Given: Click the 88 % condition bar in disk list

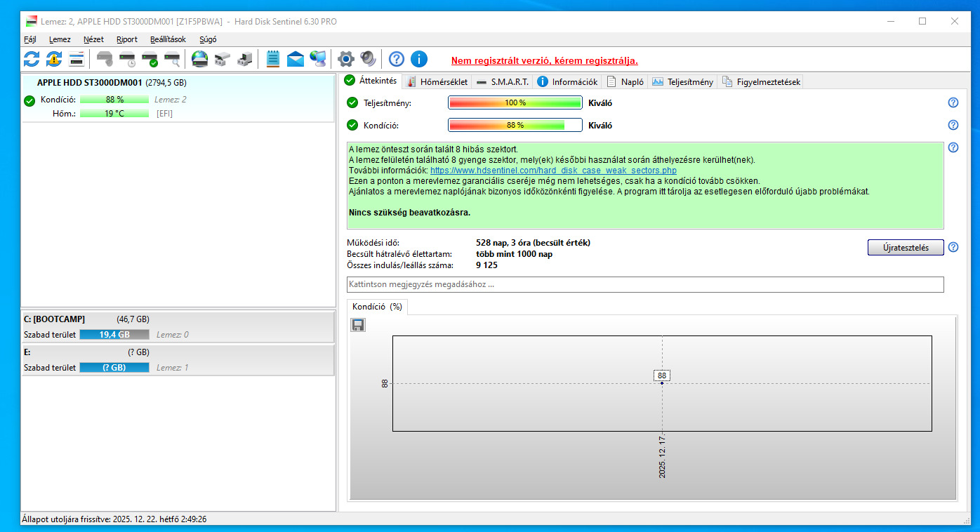Looking at the screenshot, I should point(114,100).
